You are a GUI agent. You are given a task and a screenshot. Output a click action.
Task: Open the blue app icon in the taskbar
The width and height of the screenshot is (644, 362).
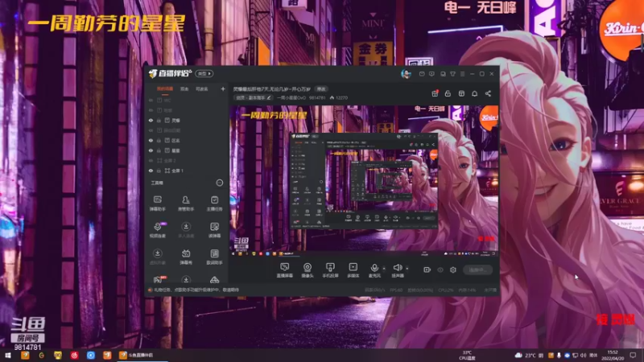[91, 355]
